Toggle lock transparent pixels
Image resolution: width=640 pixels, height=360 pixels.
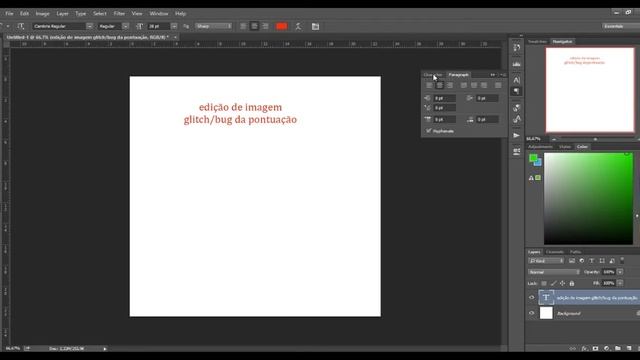(544, 283)
